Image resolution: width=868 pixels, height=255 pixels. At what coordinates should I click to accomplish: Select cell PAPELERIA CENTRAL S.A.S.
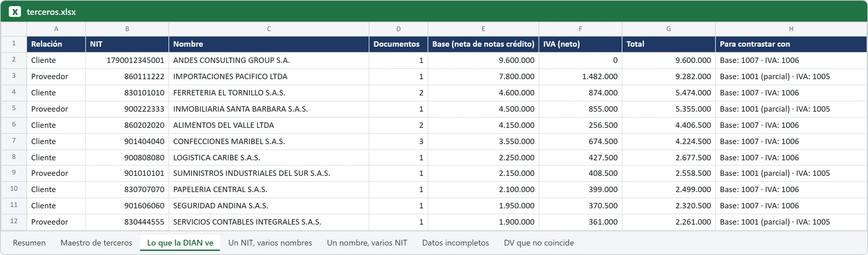[269, 190]
